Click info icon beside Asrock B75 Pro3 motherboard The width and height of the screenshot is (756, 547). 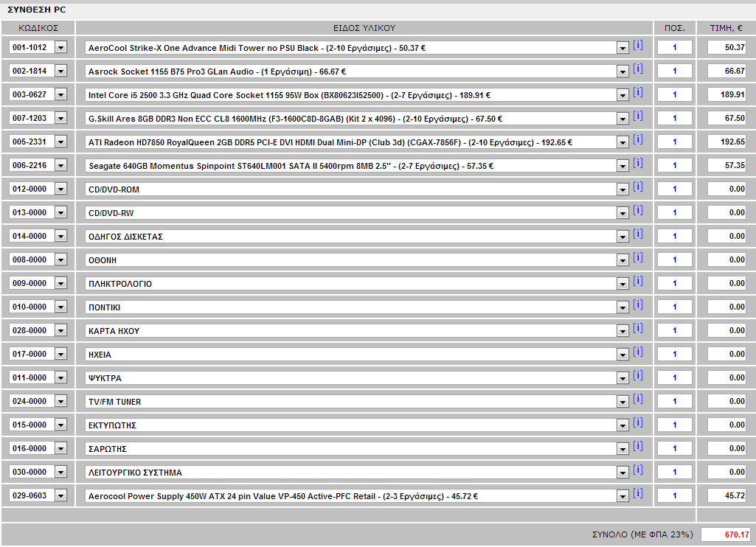[x=637, y=69]
